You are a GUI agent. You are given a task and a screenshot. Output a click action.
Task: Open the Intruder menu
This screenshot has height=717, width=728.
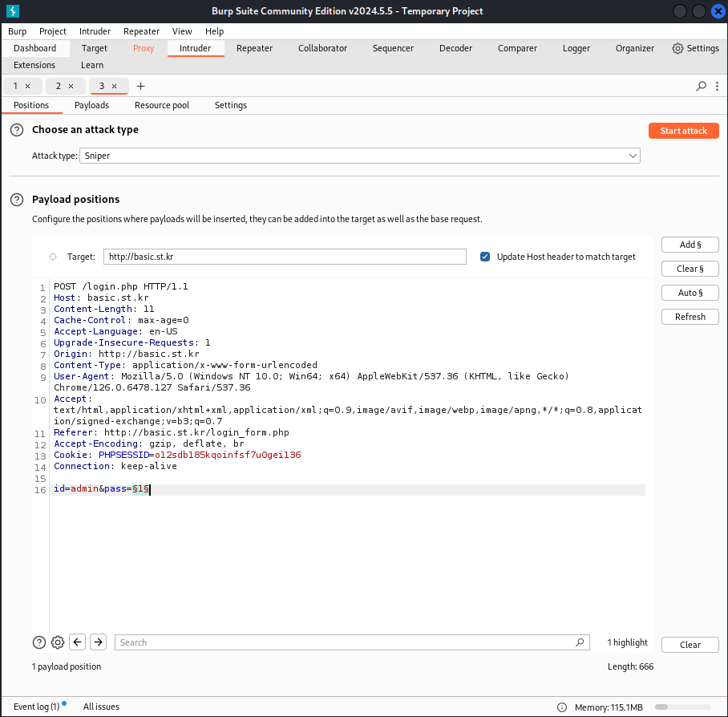point(95,31)
